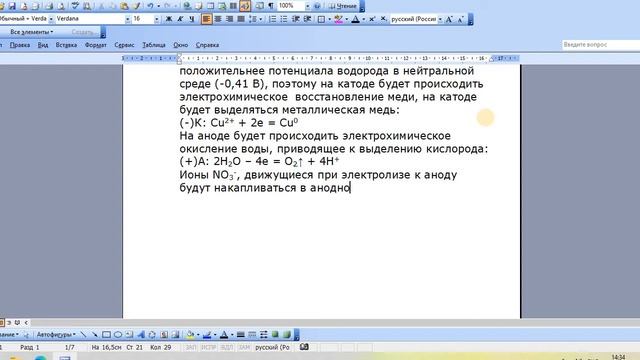Toggle show paragraph marks (¶)
The height and width of the screenshot is (360, 640).
(271, 6)
